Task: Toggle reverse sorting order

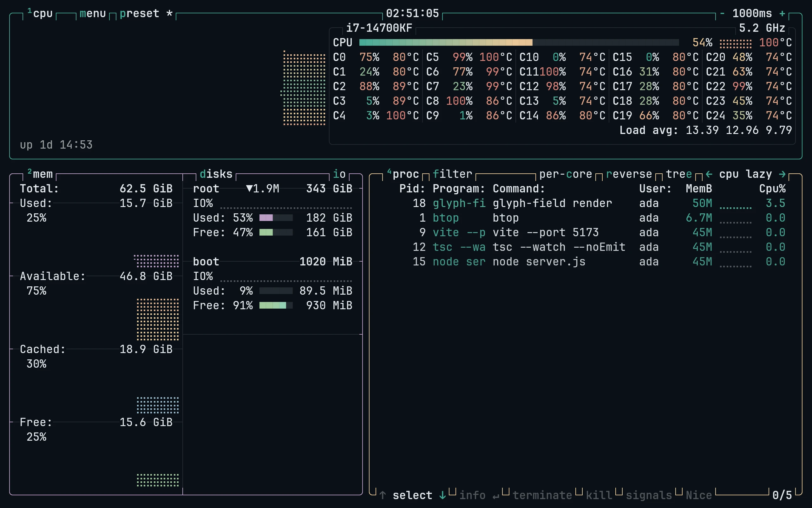Action: click(629, 174)
